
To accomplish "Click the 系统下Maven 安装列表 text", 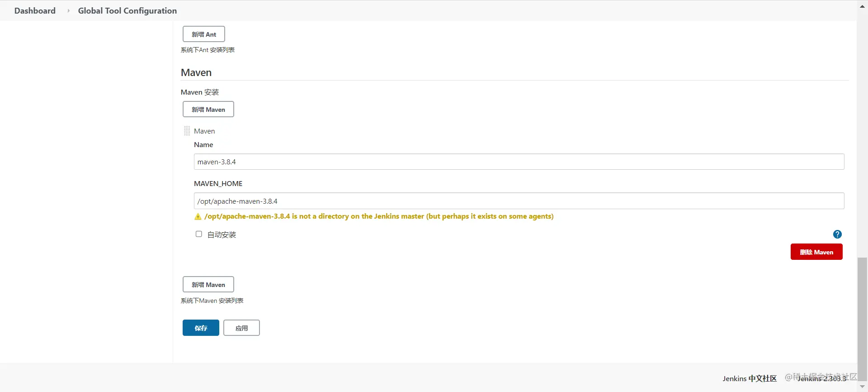I will tap(212, 301).
